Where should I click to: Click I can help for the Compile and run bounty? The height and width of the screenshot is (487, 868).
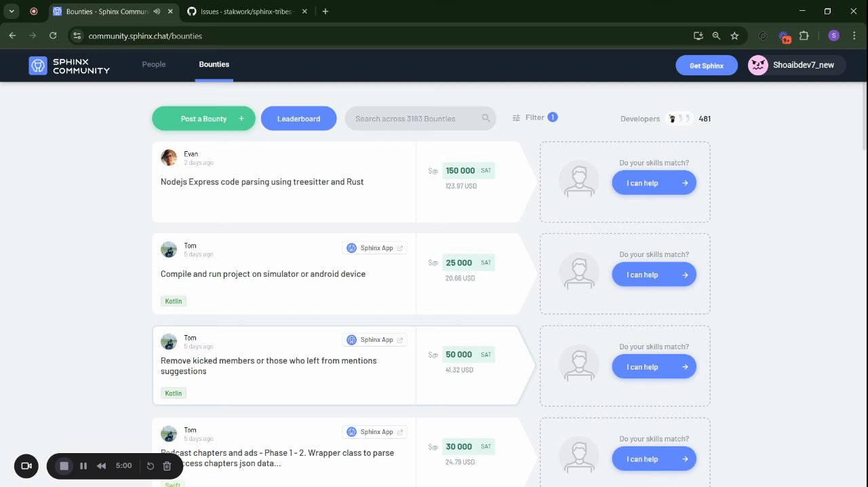(x=654, y=275)
